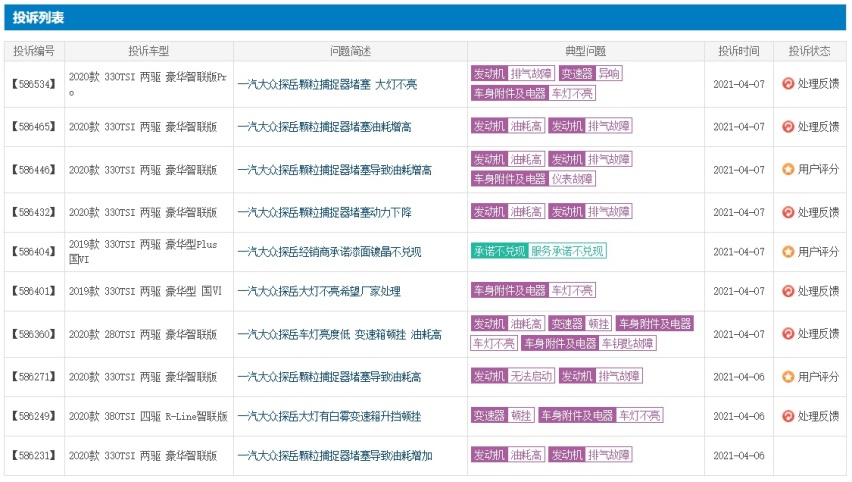Click complaint number 【586249】

click(34, 416)
